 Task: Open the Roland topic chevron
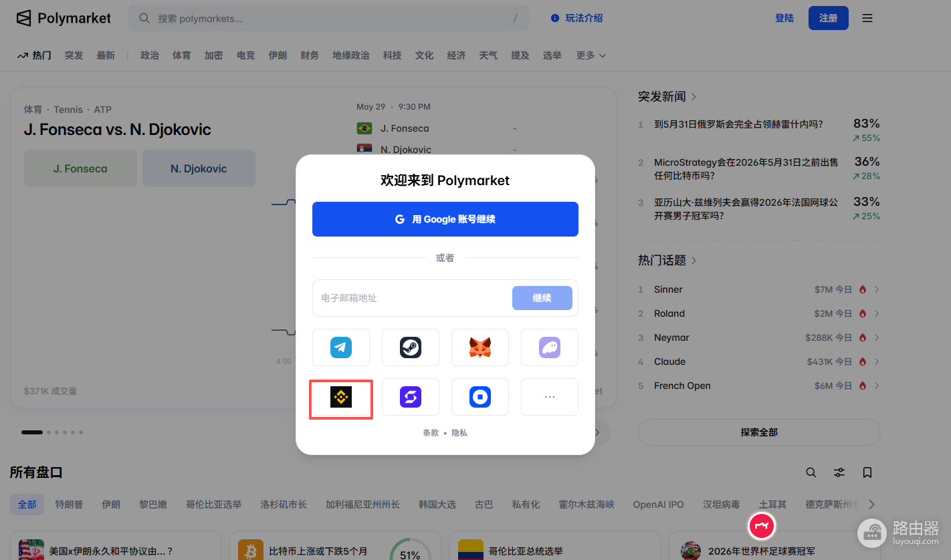point(877,313)
